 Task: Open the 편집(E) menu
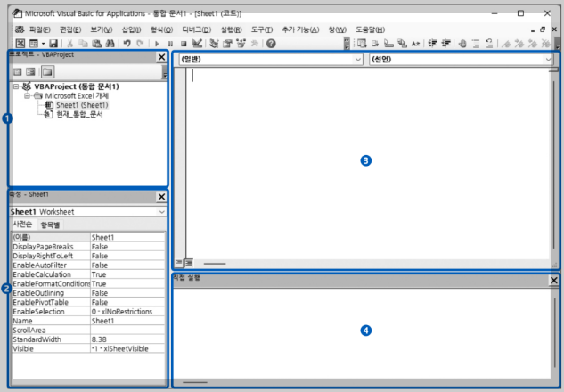[70, 29]
